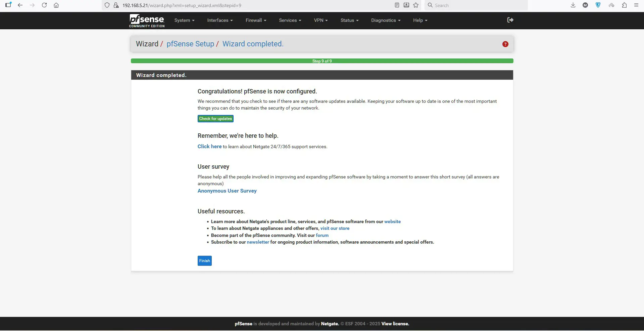This screenshot has width=644, height=331.
Task: Click the browser address bar URL
Action: [182, 5]
